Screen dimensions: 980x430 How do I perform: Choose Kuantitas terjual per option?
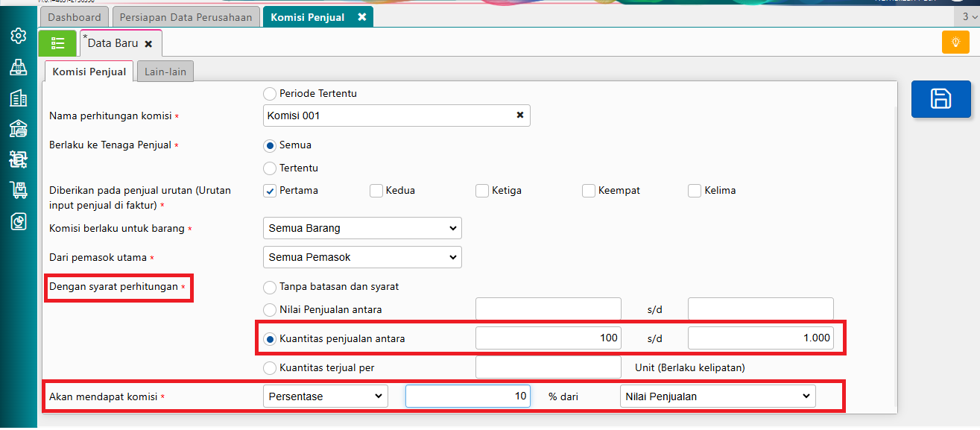tap(270, 368)
